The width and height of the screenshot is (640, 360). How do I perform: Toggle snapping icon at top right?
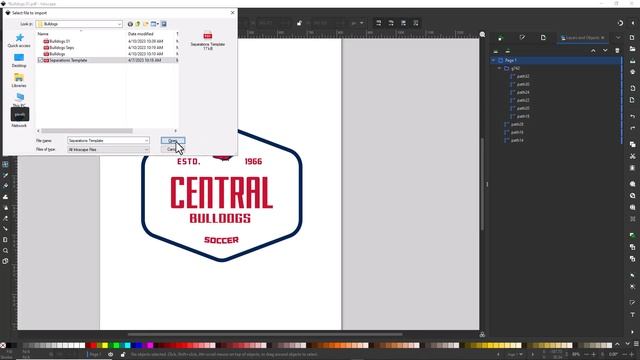pos(620,23)
